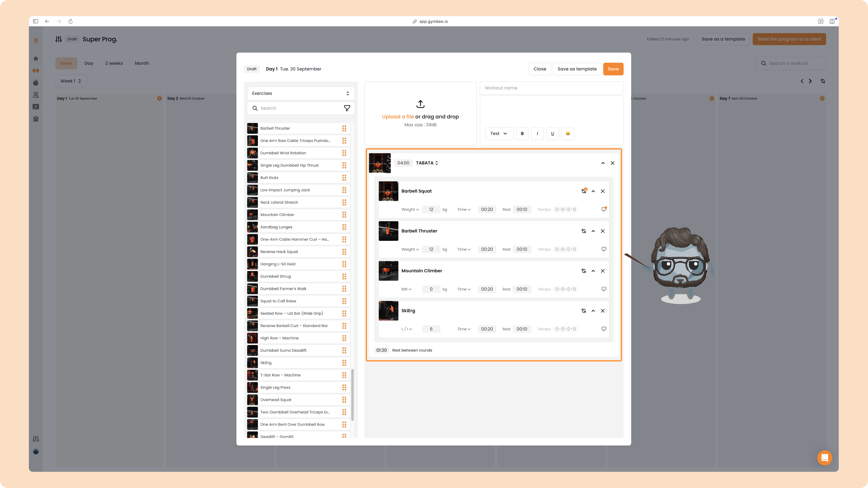
Task: Click the filter funnel icon in exercise search
Action: (x=347, y=108)
